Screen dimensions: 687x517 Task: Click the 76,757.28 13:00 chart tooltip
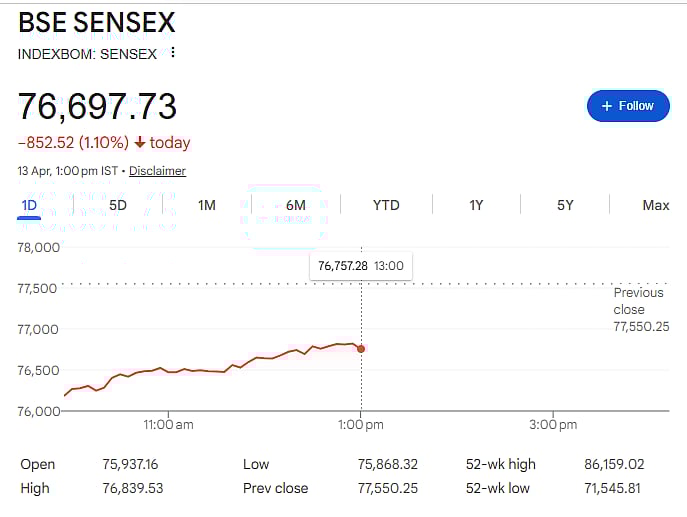tap(361, 266)
